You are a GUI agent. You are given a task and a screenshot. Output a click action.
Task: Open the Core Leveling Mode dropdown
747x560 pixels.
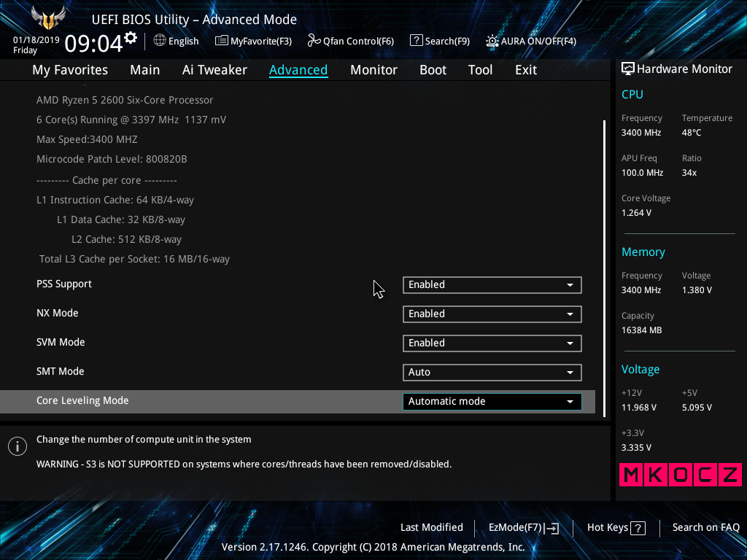[492, 402]
